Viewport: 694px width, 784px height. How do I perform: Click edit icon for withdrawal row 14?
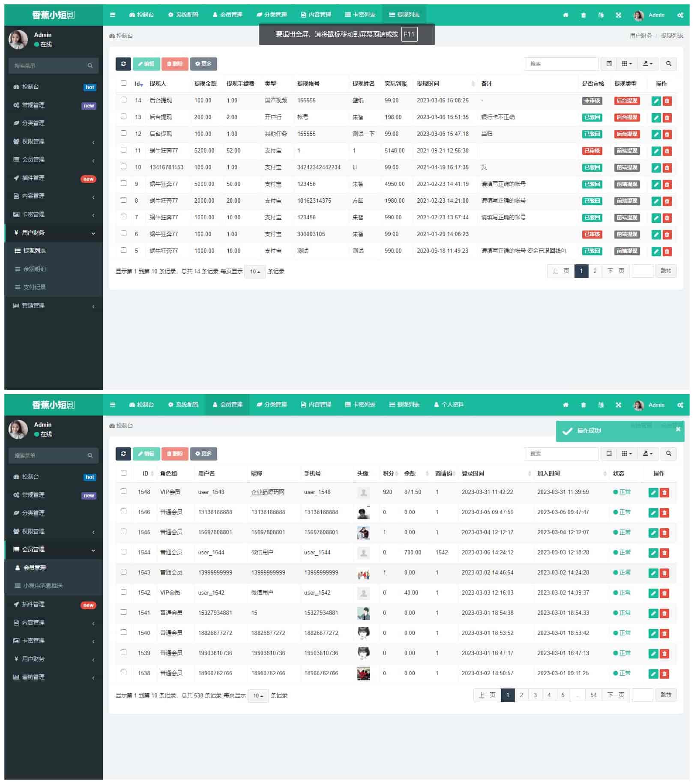pos(655,101)
